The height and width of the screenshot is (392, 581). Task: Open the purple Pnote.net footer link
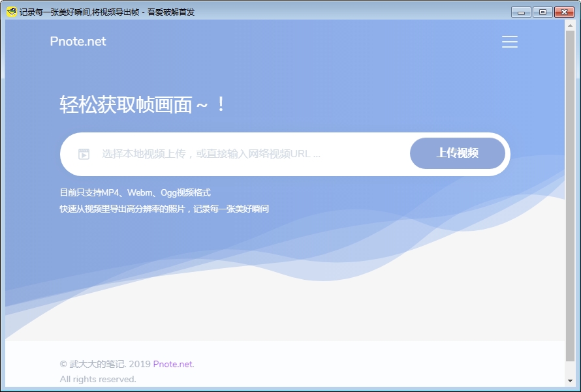[x=174, y=364]
